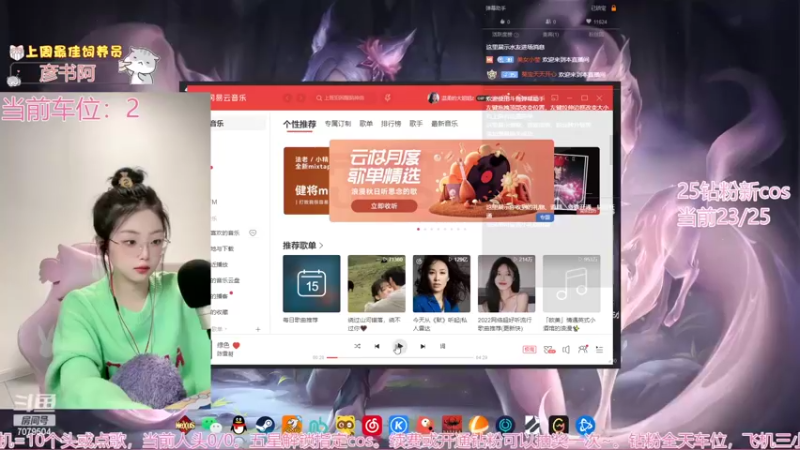
Task: Open the Nexus diamond icon in the dock
Action: [185, 424]
